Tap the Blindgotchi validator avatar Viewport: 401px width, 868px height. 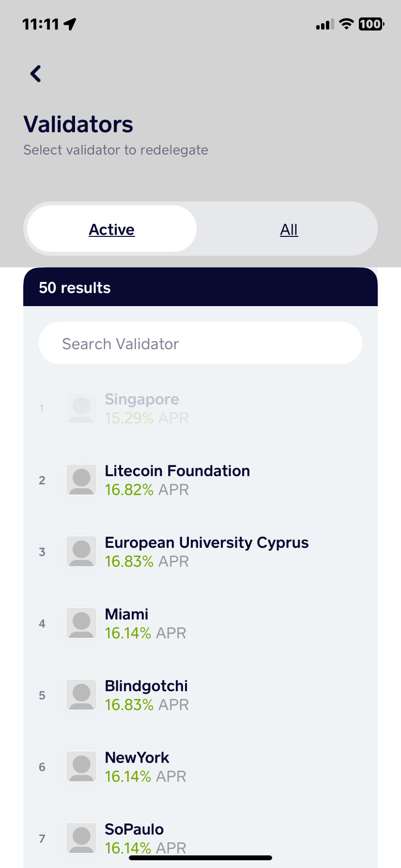pos(81,695)
